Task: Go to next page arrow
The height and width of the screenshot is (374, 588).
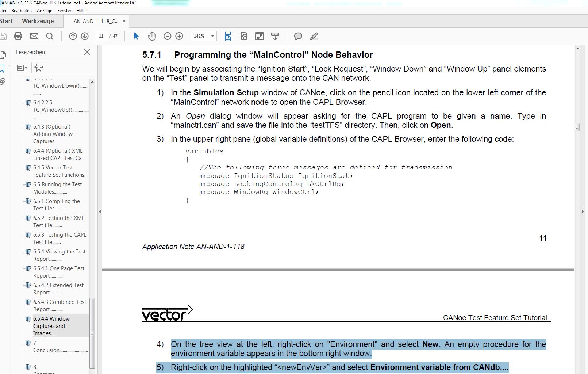Action: pyautogui.click(x=85, y=36)
